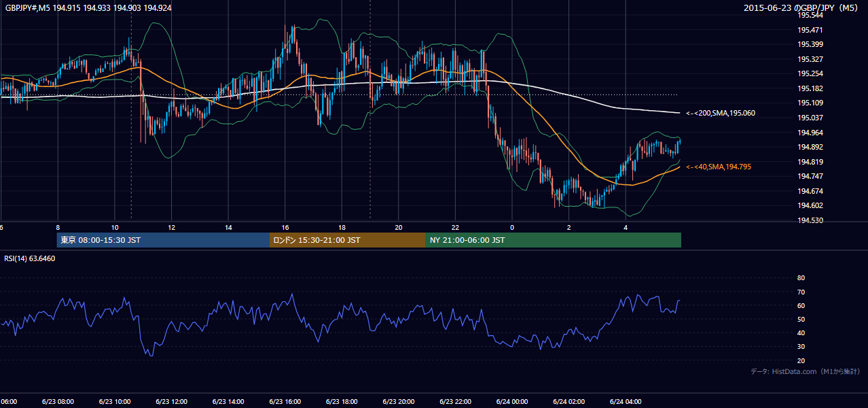Click the hour 16 tick under price chart
Screen dimensions: 868x408
(285, 228)
